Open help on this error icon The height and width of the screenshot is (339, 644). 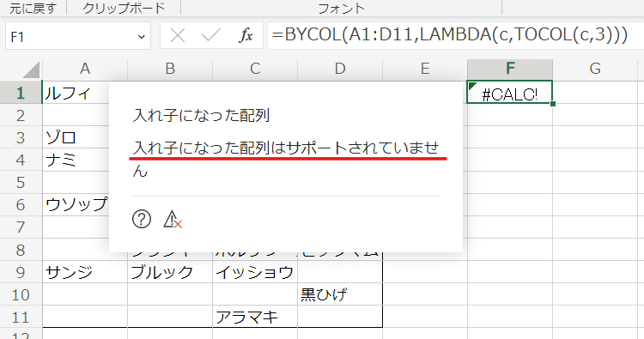pos(142,219)
